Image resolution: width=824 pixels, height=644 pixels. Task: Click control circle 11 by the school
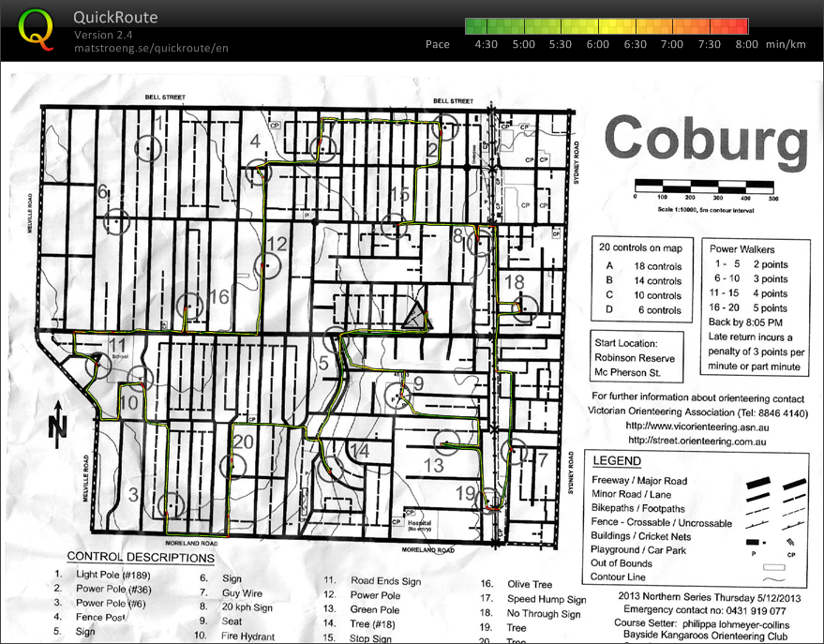96,364
